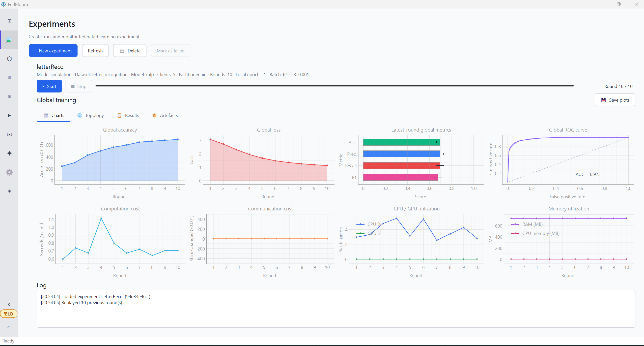This screenshot has height=346, width=644.
Task: Click the Global loss chart title
Action: [x=269, y=130]
